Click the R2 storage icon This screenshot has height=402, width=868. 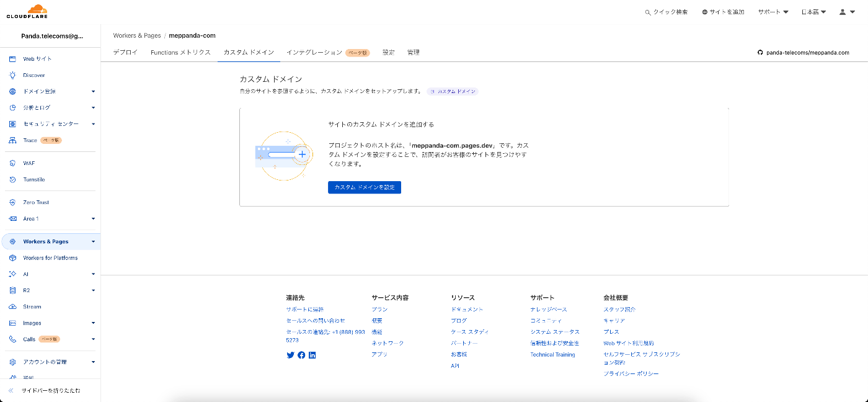(12, 290)
